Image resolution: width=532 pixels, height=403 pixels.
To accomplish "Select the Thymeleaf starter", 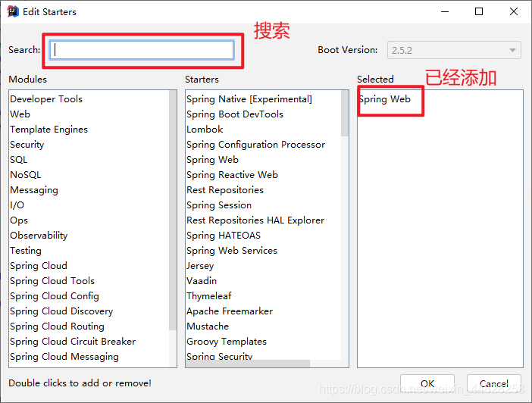I will pos(209,296).
